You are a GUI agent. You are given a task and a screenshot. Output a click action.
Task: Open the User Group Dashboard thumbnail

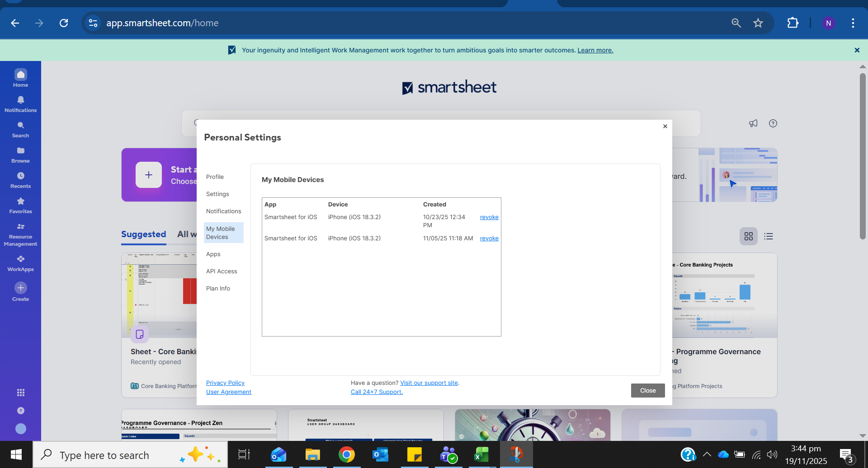pos(366,425)
